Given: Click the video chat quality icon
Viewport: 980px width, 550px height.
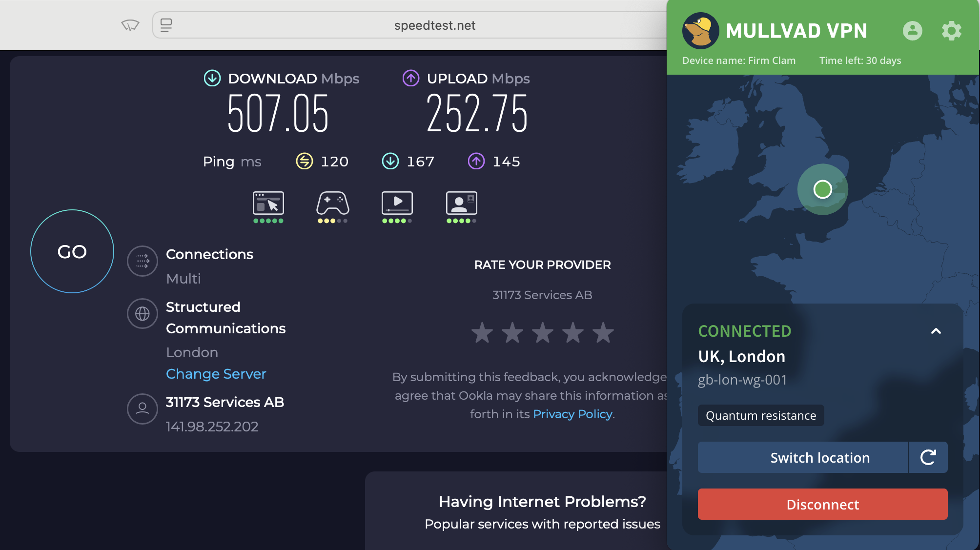Looking at the screenshot, I should [462, 203].
